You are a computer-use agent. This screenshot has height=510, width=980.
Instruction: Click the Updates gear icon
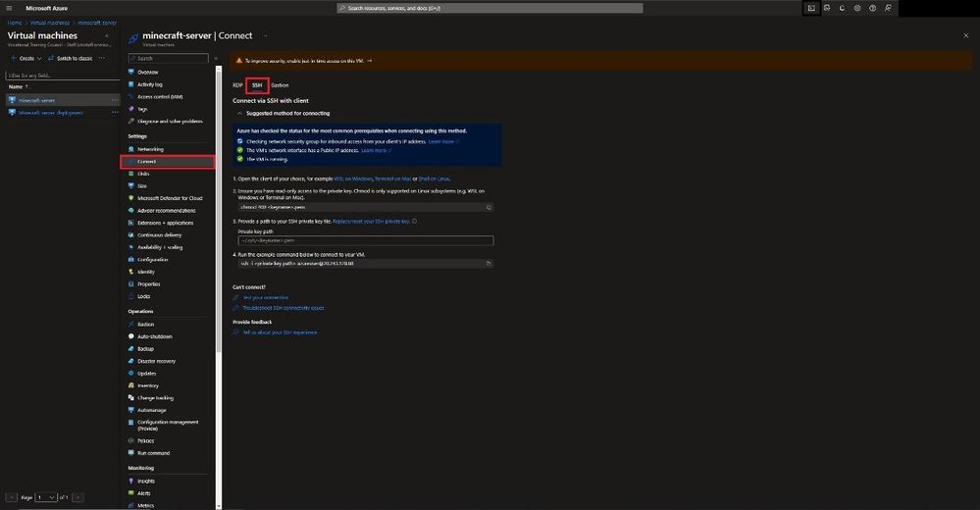click(x=130, y=373)
